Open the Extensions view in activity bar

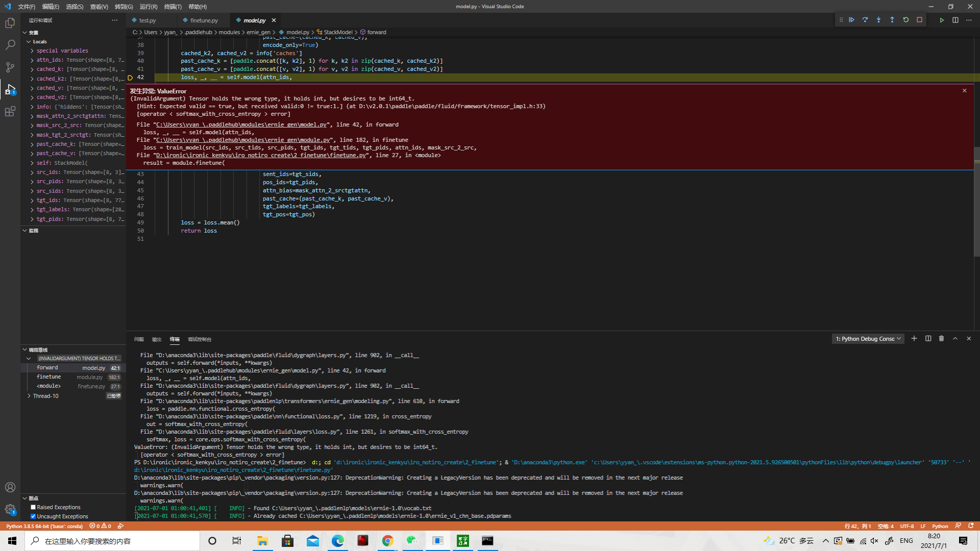click(x=10, y=112)
